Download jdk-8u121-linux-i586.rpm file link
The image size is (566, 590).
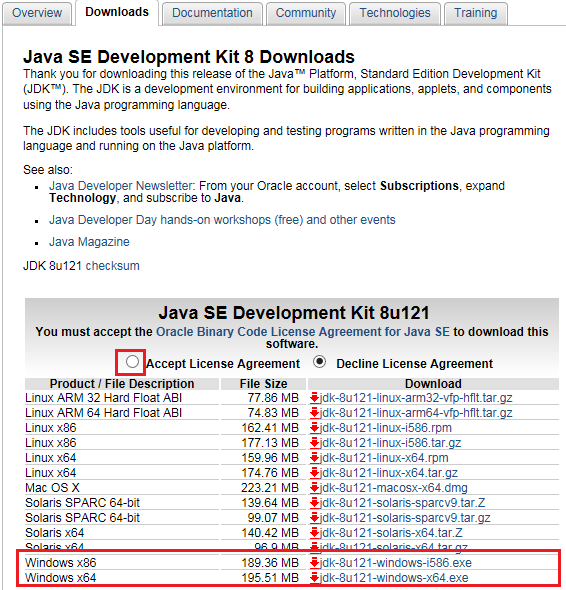pos(386,428)
